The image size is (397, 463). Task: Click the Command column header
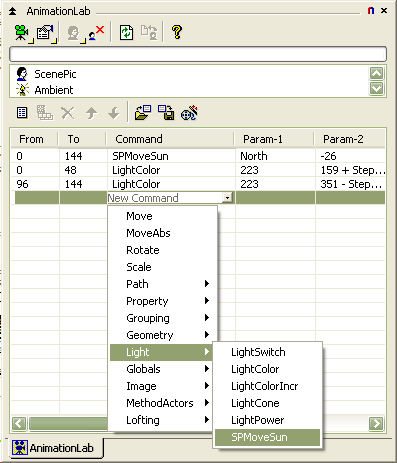[x=170, y=139]
